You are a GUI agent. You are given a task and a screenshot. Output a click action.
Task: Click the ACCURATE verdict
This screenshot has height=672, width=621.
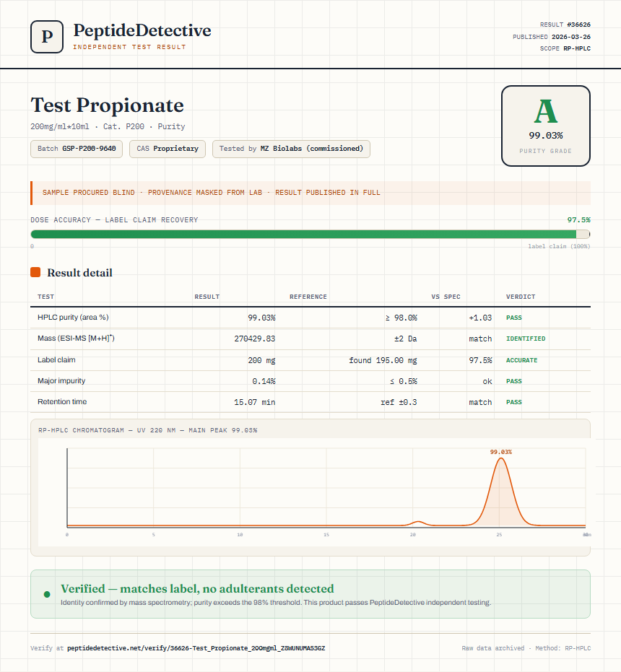(521, 360)
